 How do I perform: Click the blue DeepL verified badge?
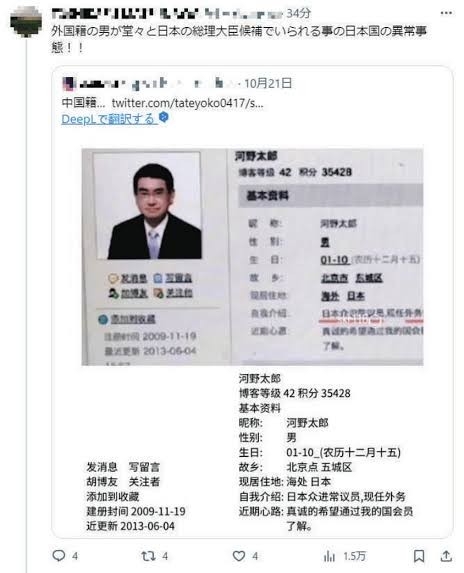(x=164, y=118)
